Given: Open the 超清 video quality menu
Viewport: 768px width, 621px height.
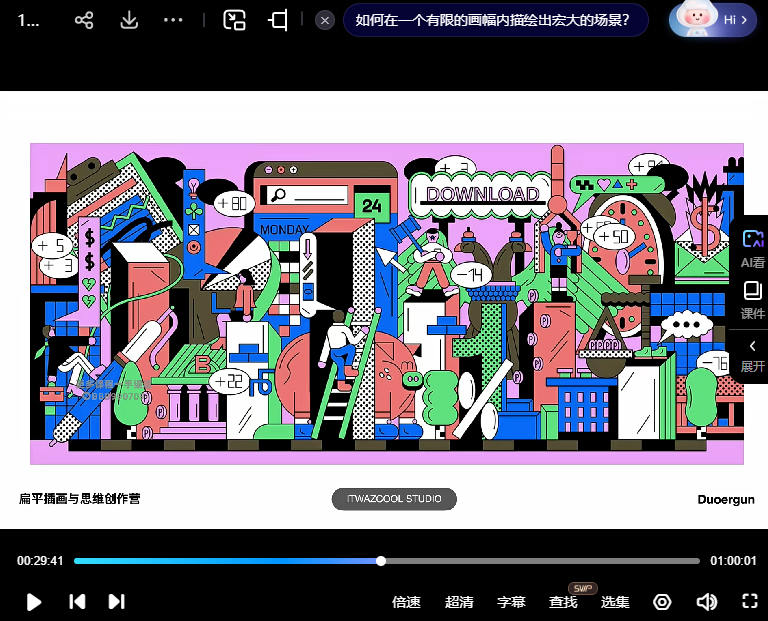Looking at the screenshot, I should tap(459, 602).
